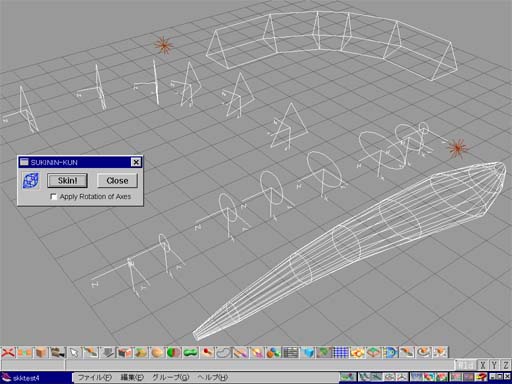Image resolution: width=512 pixels, height=384 pixels.
Task: Toggle the X axis constraint button
Action: click(x=483, y=365)
